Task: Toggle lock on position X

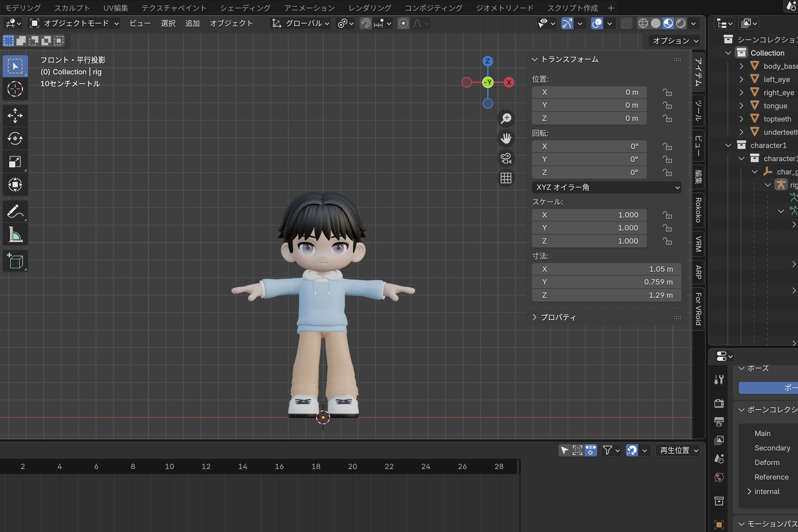Action: point(667,92)
